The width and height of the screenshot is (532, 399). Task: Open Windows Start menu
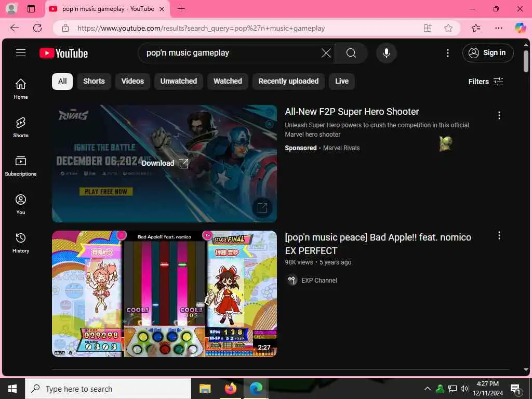point(12,389)
